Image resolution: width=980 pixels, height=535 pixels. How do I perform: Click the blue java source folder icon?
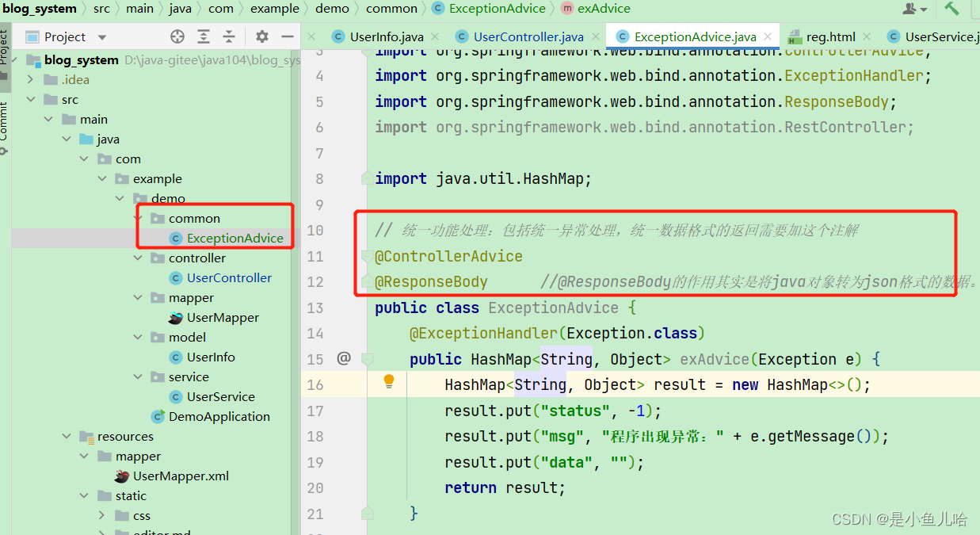(86, 139)
